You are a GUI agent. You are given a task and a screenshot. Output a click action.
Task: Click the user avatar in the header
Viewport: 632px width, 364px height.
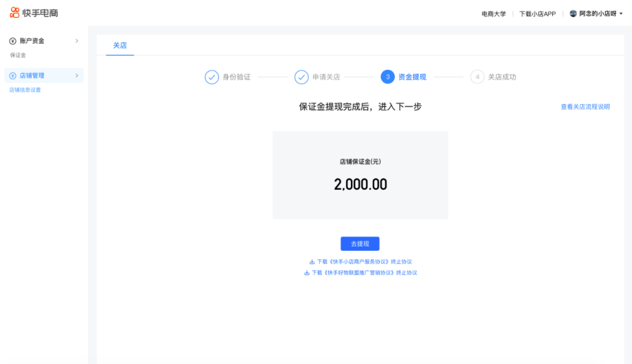pos(573,13)
